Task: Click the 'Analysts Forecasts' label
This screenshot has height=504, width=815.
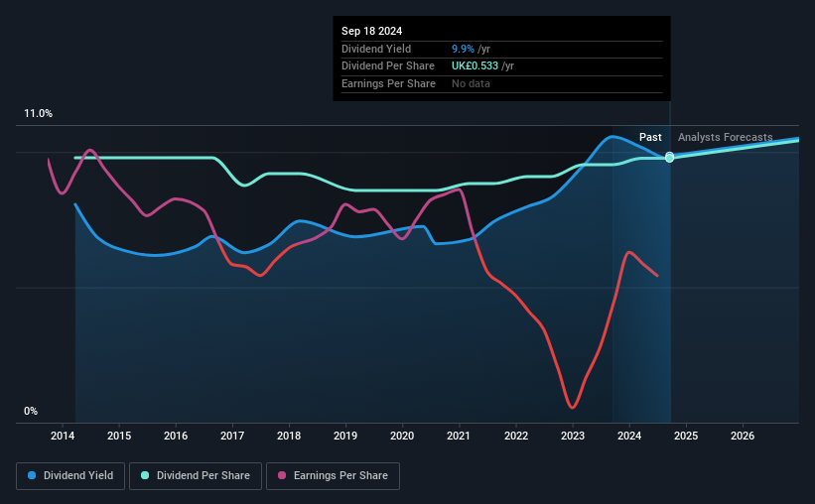Action: pos(725,137)
